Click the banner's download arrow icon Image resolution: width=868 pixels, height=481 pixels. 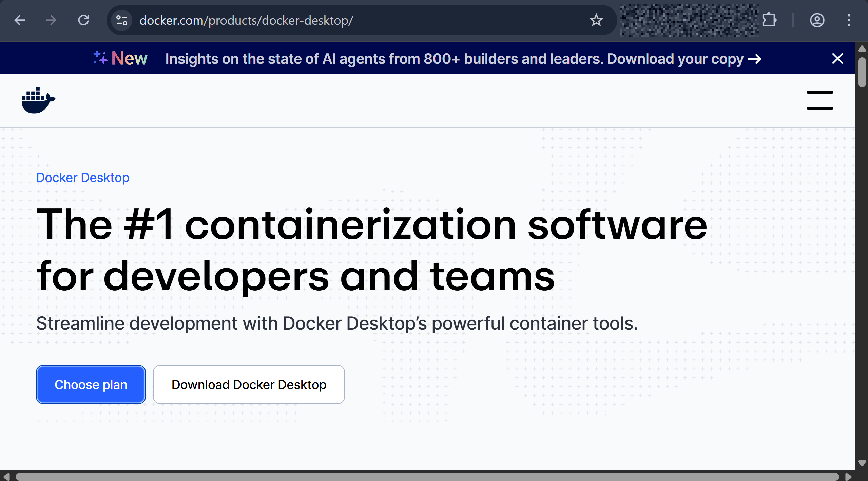coord(755,59)
